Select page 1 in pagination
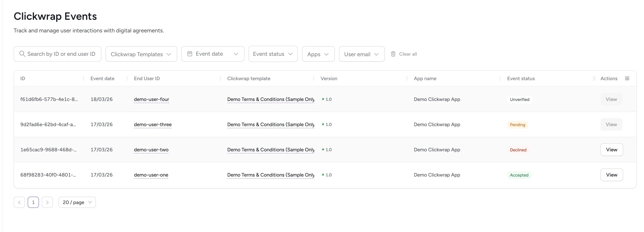The image size is (644, 232). (33, 202)
